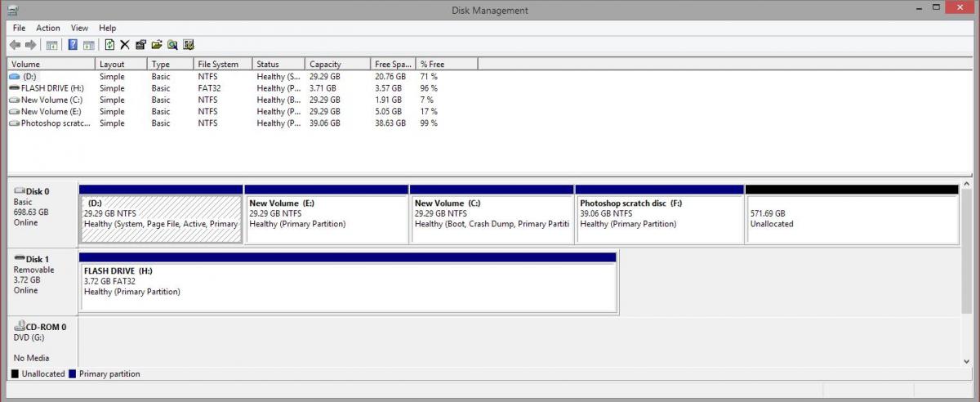This screenshot has height=402, width=980.
Task: Click the (D:) volume icon in list
Action: (14, 76)
